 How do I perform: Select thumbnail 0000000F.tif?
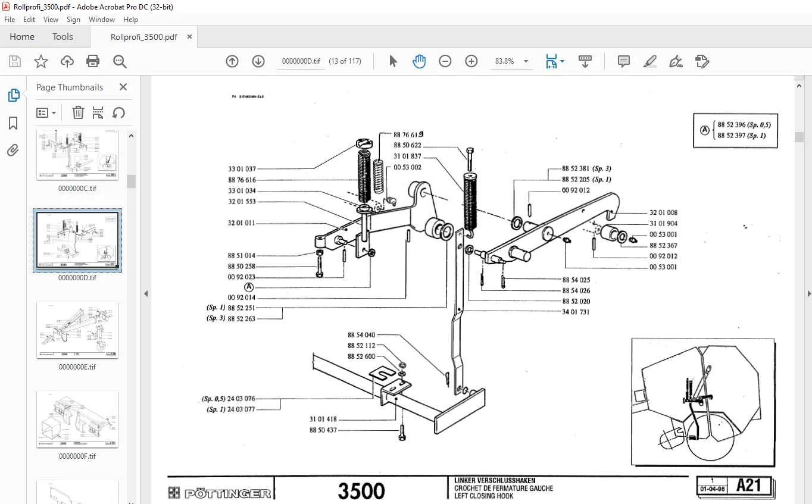[77, 419]
